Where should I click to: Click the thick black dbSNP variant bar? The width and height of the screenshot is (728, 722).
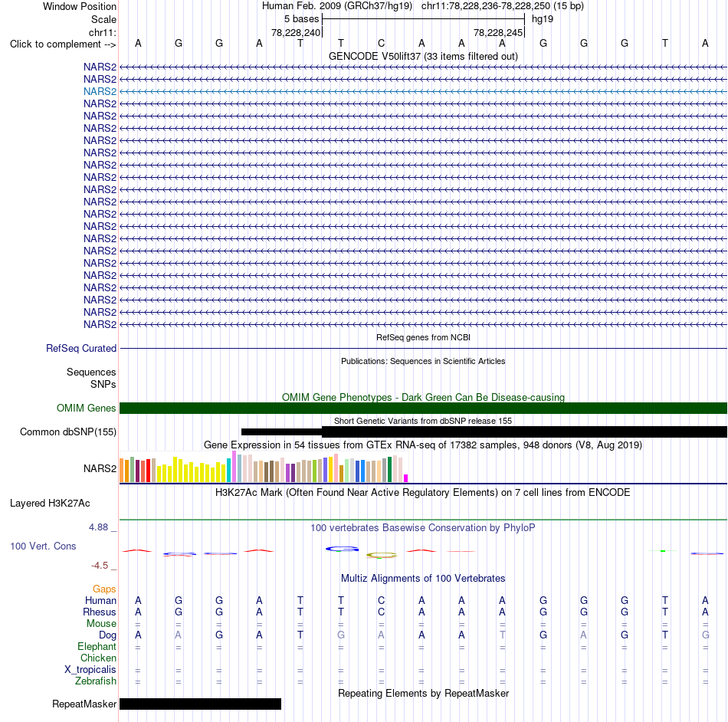point(525,432)
